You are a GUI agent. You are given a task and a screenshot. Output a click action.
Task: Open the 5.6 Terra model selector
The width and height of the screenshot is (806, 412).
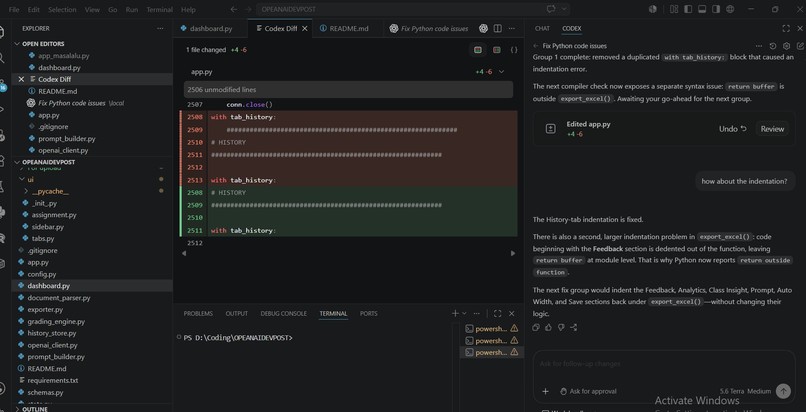tap(731, 391)
